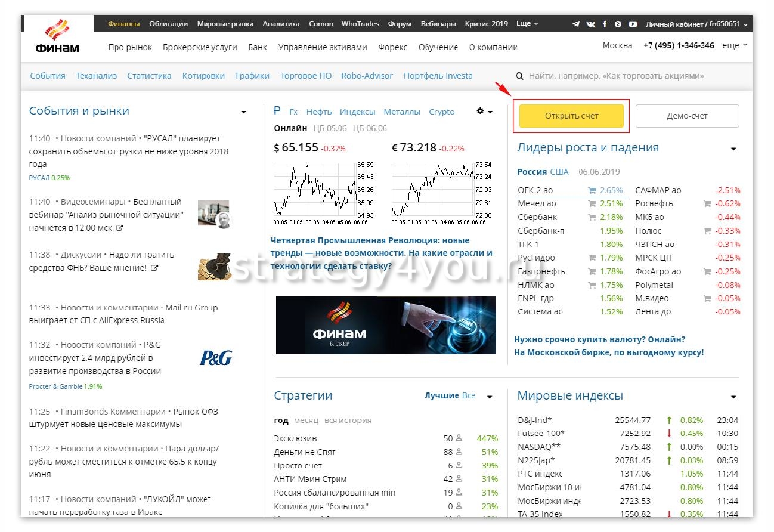Click the Finam logo in header
Image resolution: width=774 pixels, height=532 pixels.
[57, 37]
